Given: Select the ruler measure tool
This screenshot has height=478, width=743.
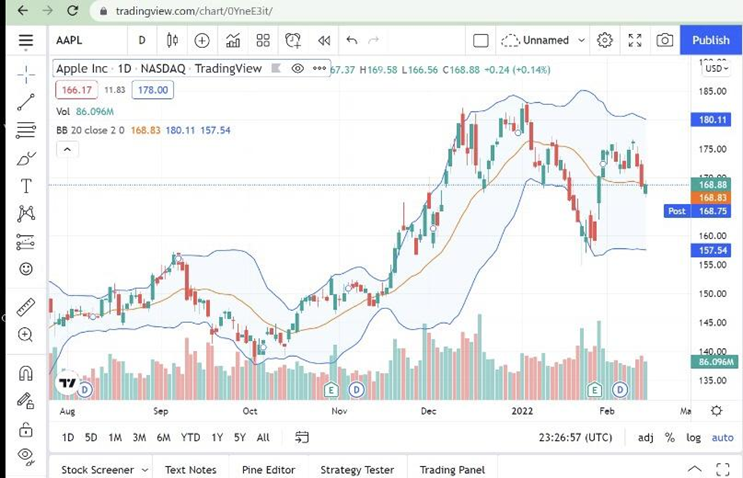Looking at the screenshot, I should click(26, 307).
